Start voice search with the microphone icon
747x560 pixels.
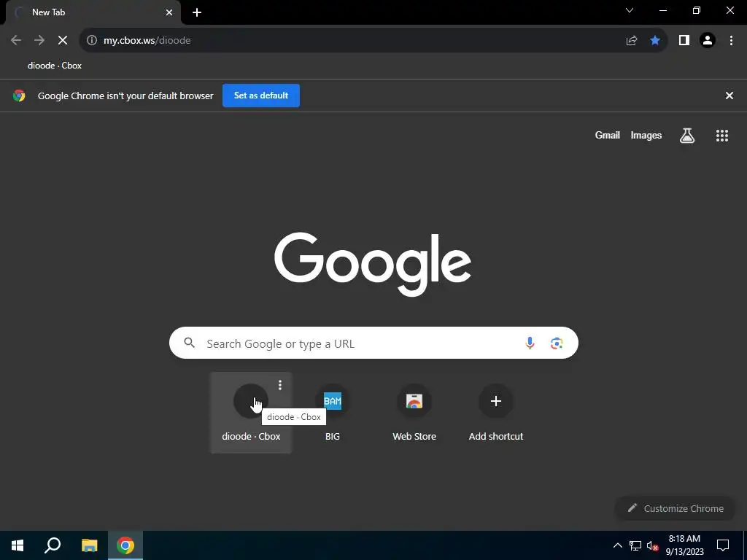pyautogui.click(x=530, y=343)
